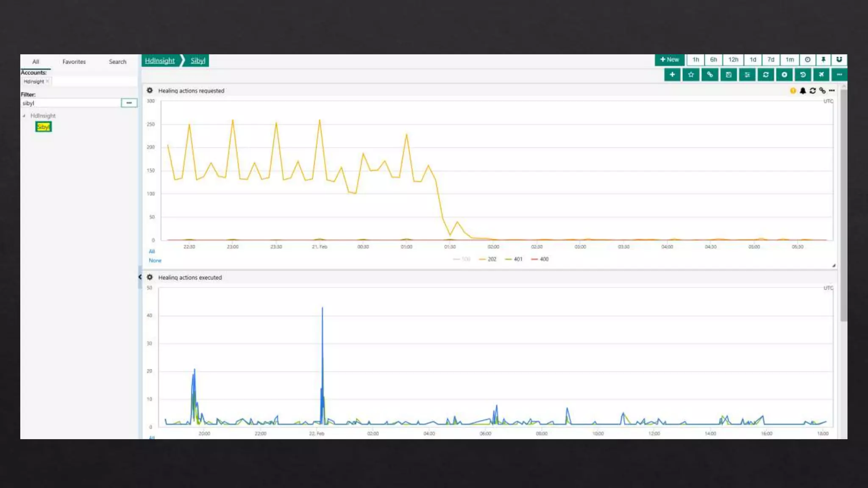Switch to the Favorites tab
The width and height of the screenshot is (868, 488).
pos(74,62)
